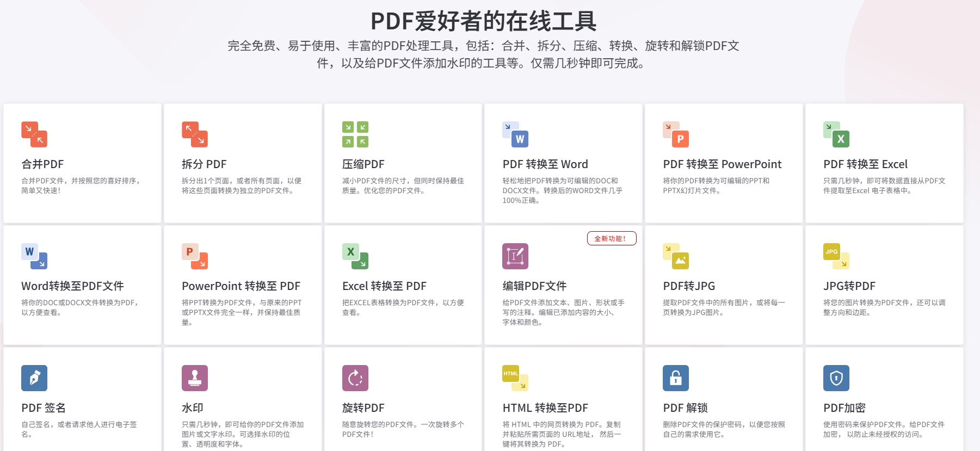Screen dimensions: 980x451
Task: Click the 压缩PDF compress icon
Action: (x=355, y=134)
